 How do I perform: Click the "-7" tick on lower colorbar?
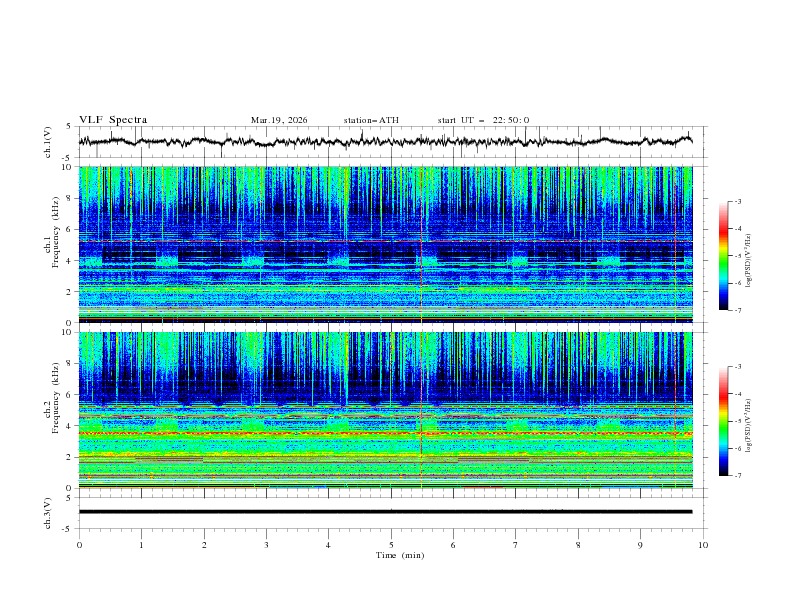point(738,475)
